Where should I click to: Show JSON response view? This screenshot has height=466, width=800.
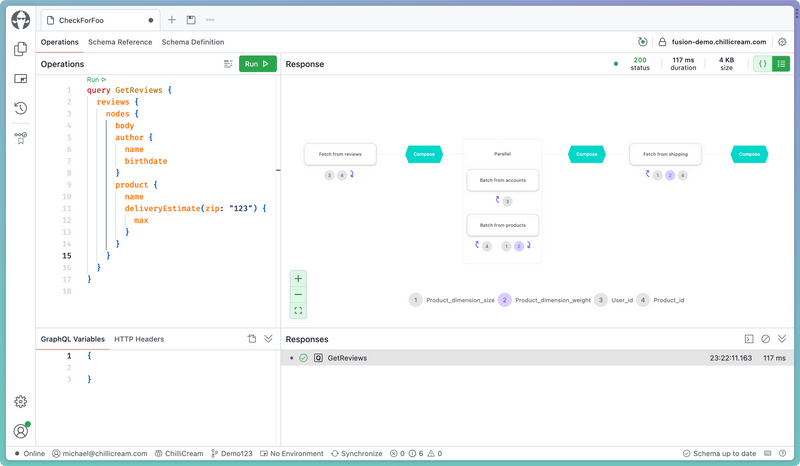pyautogui.click(x=762, y=64)
